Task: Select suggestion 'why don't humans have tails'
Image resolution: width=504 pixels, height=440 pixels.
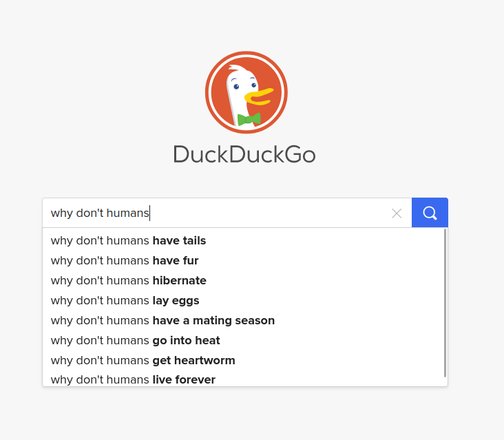Action: coord(243,240)
